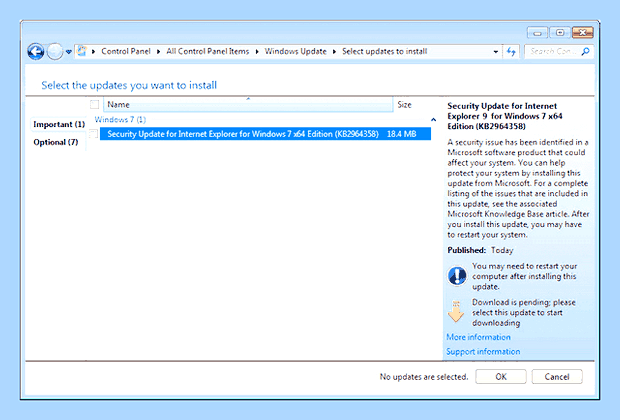Refresh the address bar location
This screenshot has width=620, height=420.
[511, 51]
